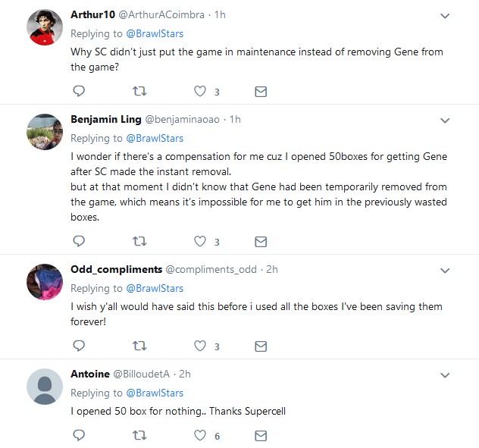The width and height of the screenshot is (479, 448).
Task: Open the Odd_compliments avatar
Action: click(x=44, y=283)
